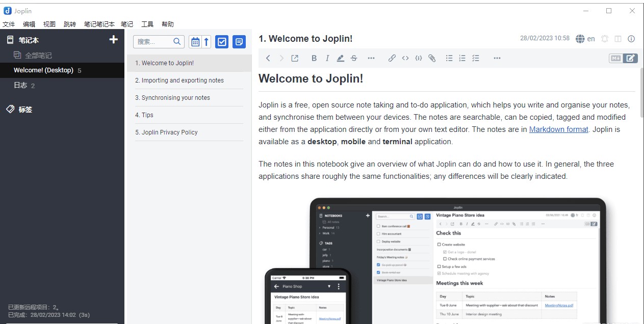Open note 4. Tips

point(189,115)
